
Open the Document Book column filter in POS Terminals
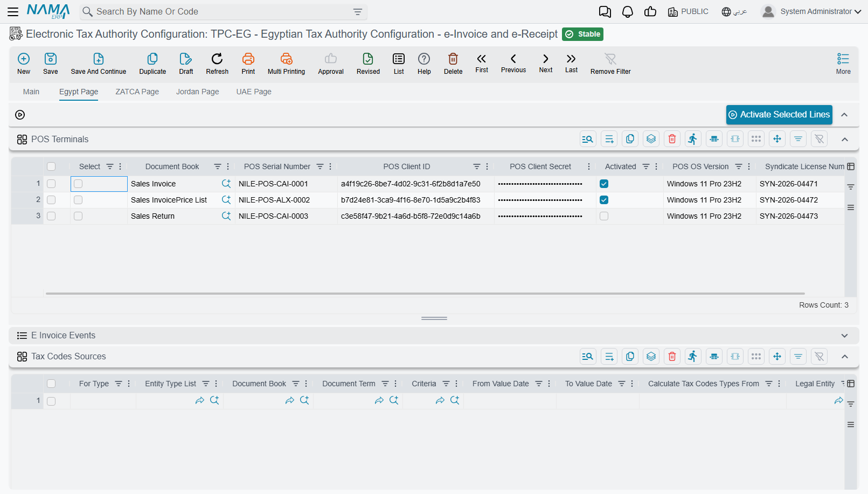(218, 166)
